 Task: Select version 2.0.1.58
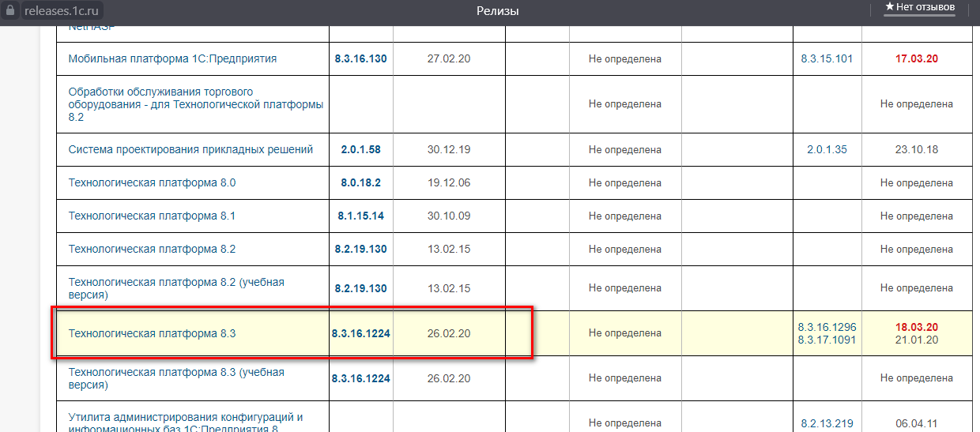[x=361, y=149]
